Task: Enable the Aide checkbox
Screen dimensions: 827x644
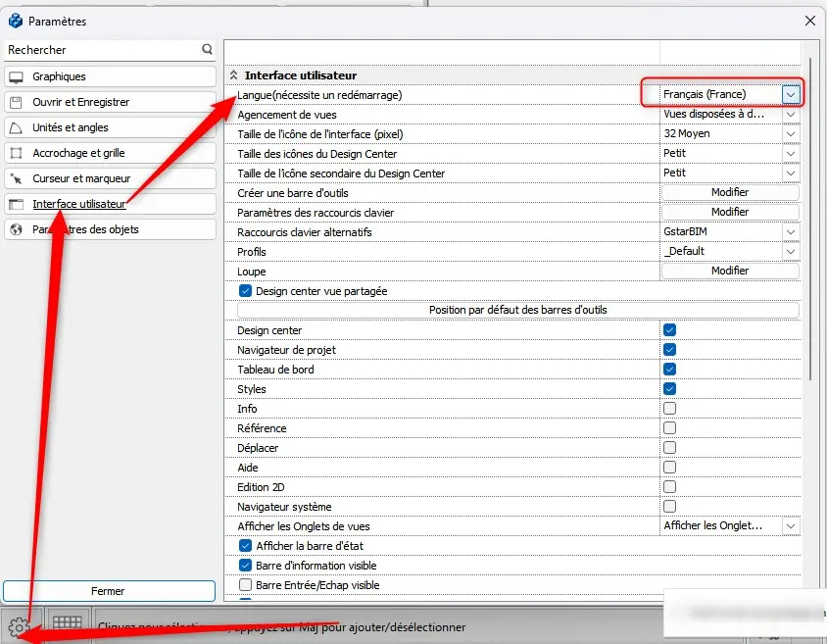Action: [669, 467]
